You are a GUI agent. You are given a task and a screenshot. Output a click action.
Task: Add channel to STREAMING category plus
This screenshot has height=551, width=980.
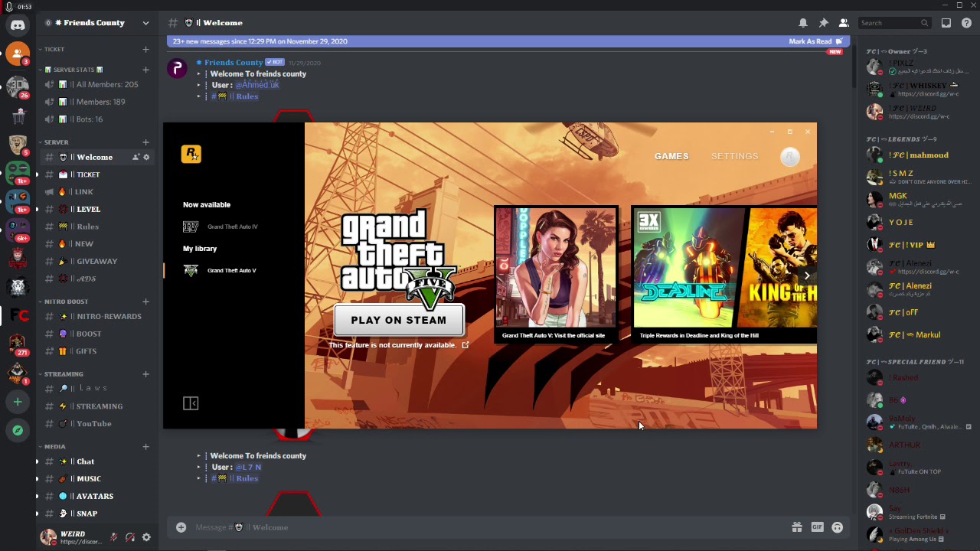[x=145, y=374]
